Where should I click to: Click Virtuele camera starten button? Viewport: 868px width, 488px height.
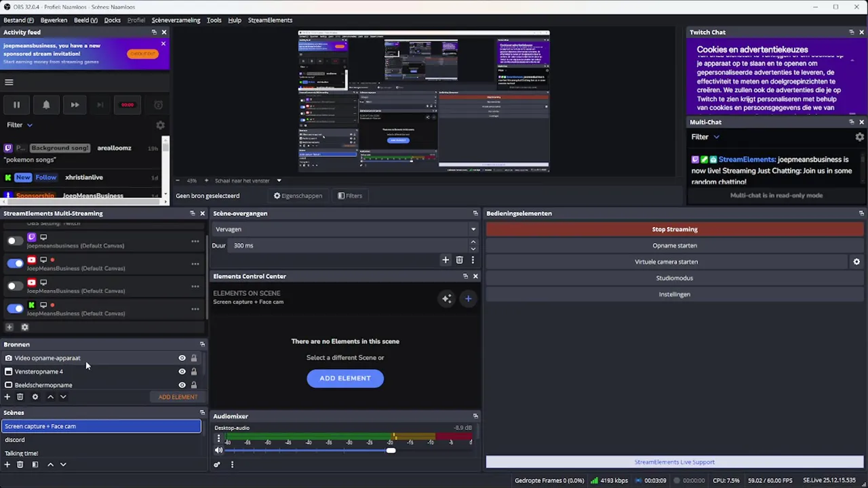tap(667, 262)
